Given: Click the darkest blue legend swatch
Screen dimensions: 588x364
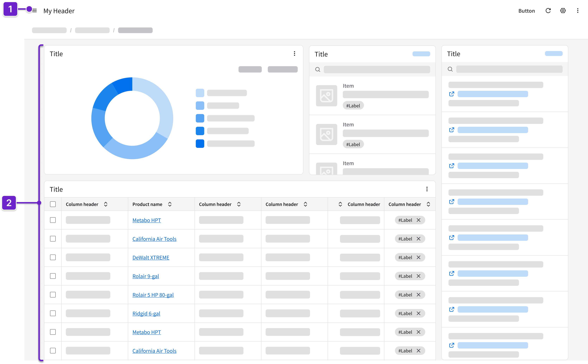Looking at the screenshot, I should [200, 144].
